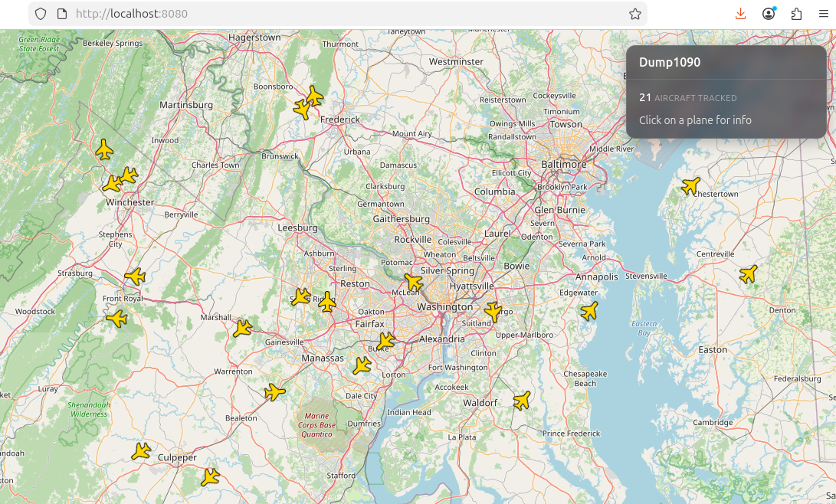Select the plane over Burke
This screenshot has height=504, width=836.
(385, 341)
